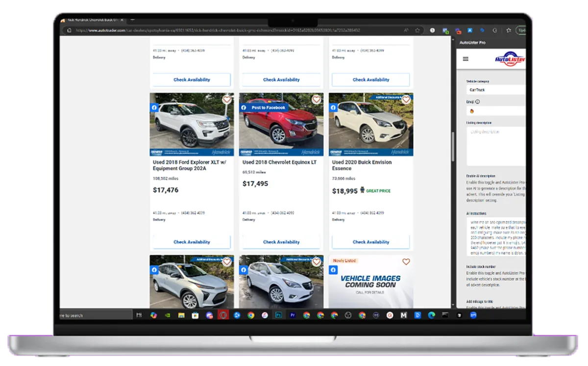
Task: Click the blue square A extension icon
Action: coord(469,30)
